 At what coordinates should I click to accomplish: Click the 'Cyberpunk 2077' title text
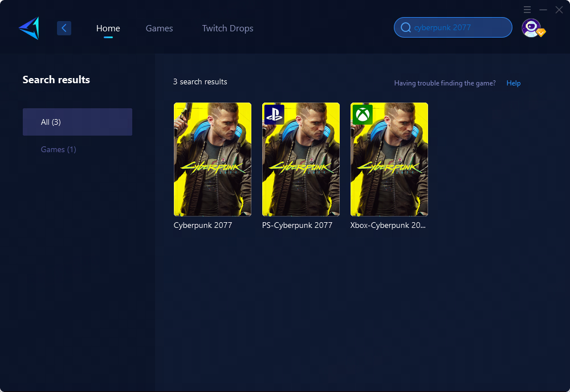pos(203,225)
